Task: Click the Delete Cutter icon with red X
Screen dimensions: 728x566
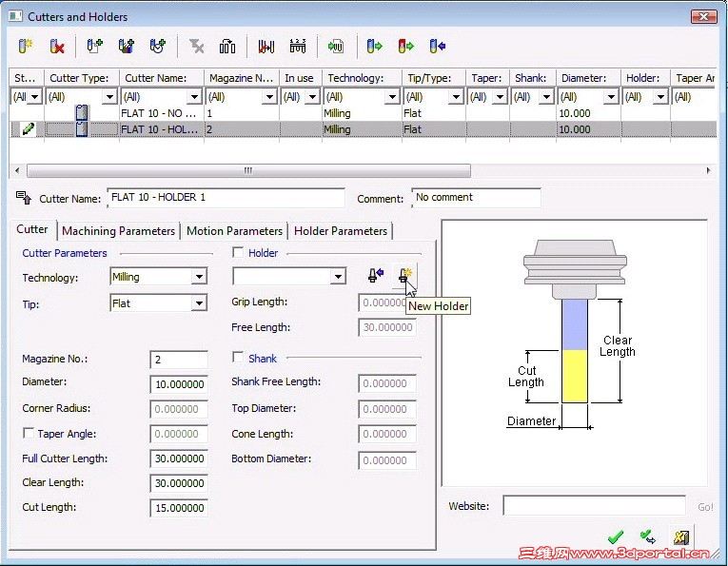Action: pyautogui.click(x=57, y=46)
